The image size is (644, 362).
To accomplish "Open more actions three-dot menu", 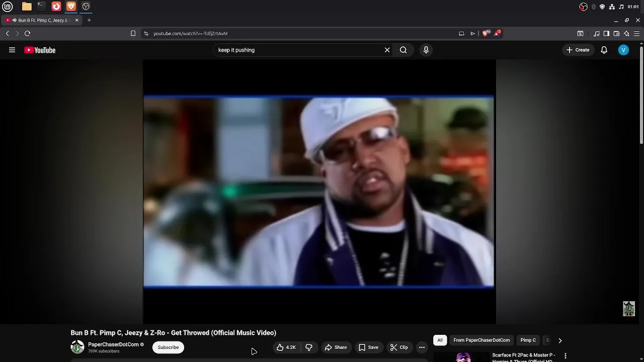I will [422, 347].
